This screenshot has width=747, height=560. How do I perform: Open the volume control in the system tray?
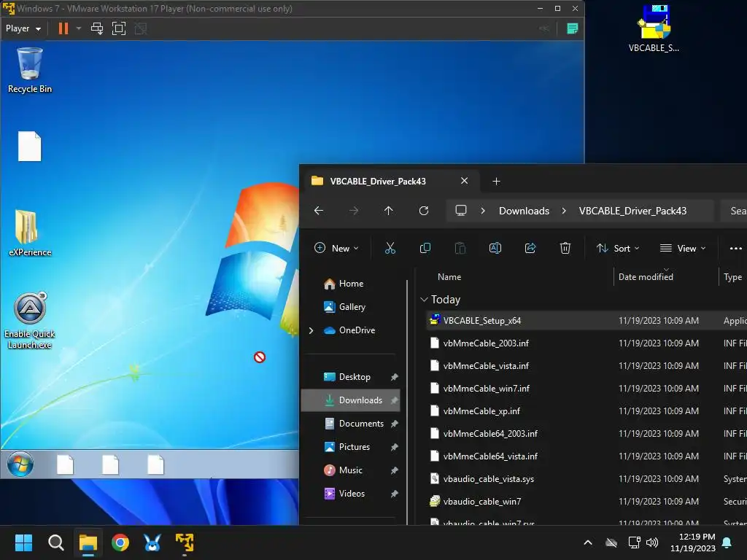pyautogui.click(x=652, y=542)
